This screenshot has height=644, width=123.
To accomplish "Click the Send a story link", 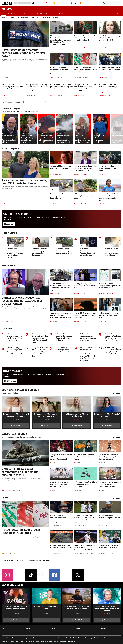I will pyautogui.click(x=21, y=560).
